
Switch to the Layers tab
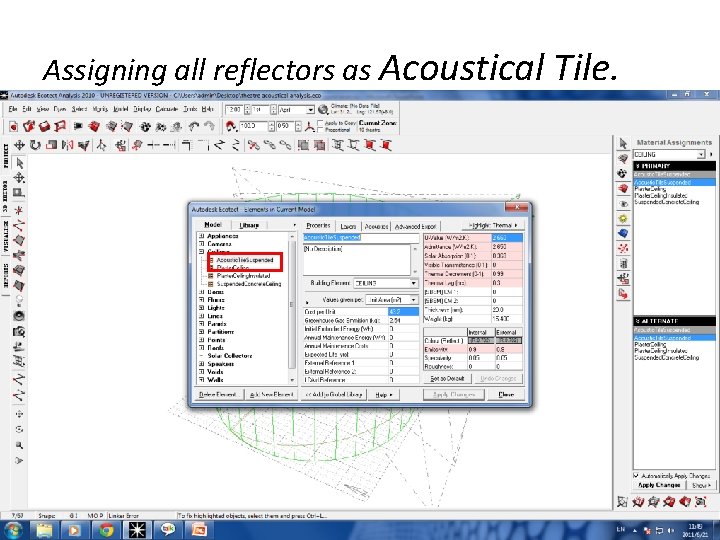348,226
